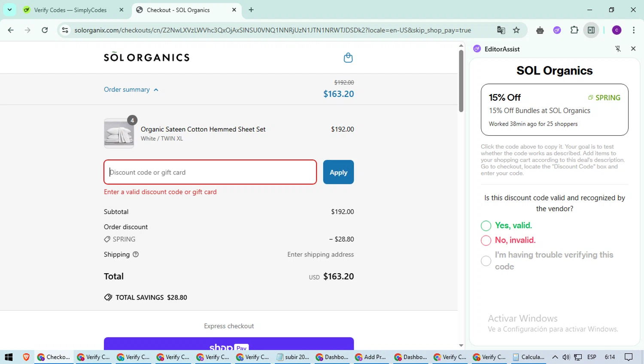The width and height of the screenshot is (644, 364).
Task: Click the sheet set product thumbnail
Action: [x=119, y=134]
